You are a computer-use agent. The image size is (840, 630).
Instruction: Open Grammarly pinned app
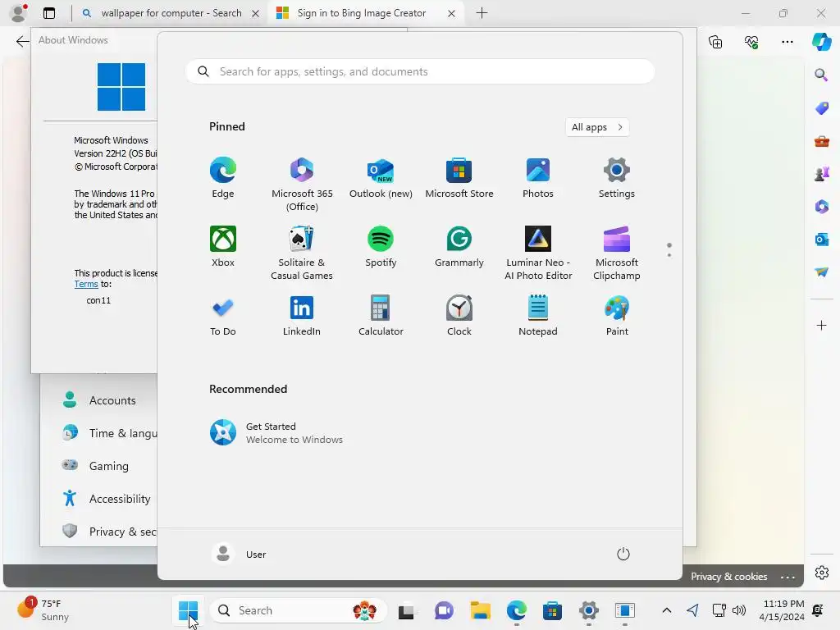pyautogui.click(x=459, y=246)
